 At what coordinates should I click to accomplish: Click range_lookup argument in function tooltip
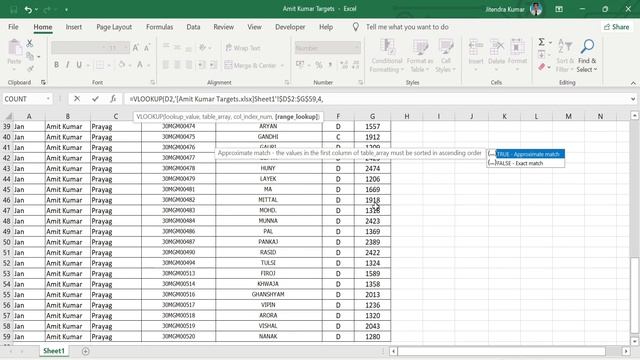coord(297,117)
